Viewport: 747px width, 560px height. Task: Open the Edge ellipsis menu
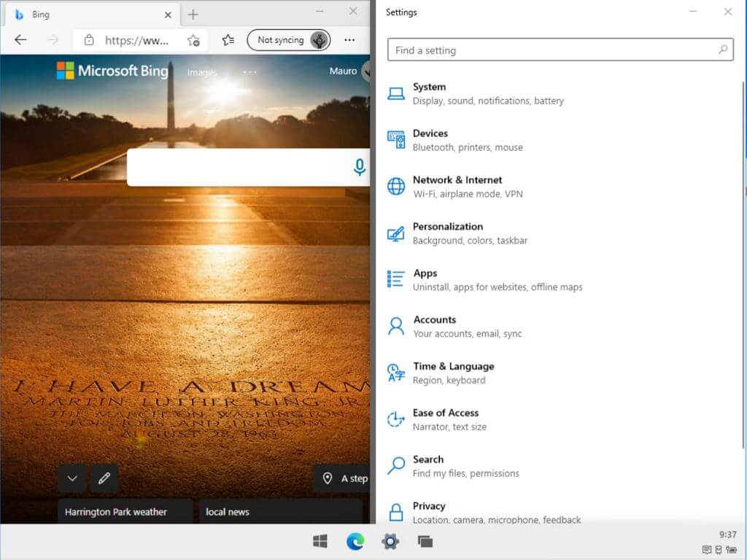pyautogui.click(x=349, y=40)
